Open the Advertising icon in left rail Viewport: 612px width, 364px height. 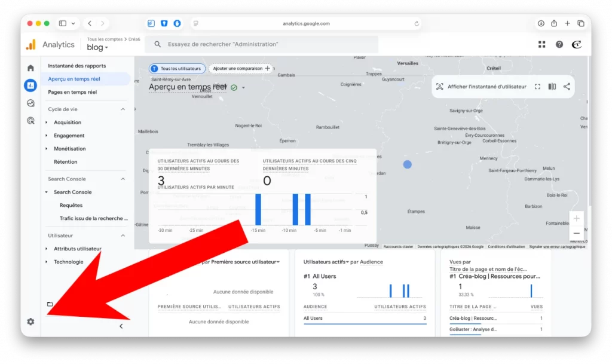(x=30, y=121)
